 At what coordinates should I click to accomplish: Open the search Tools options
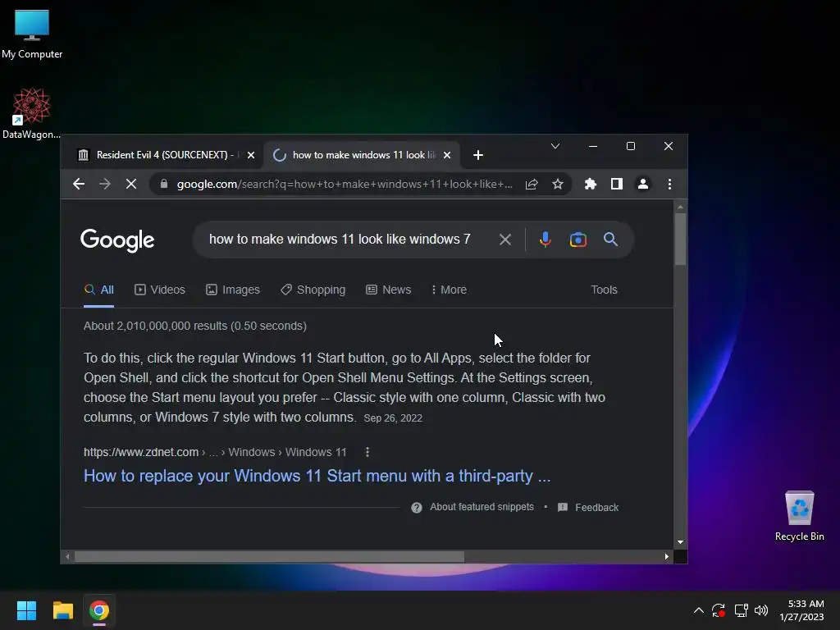[x=604, y=290]
